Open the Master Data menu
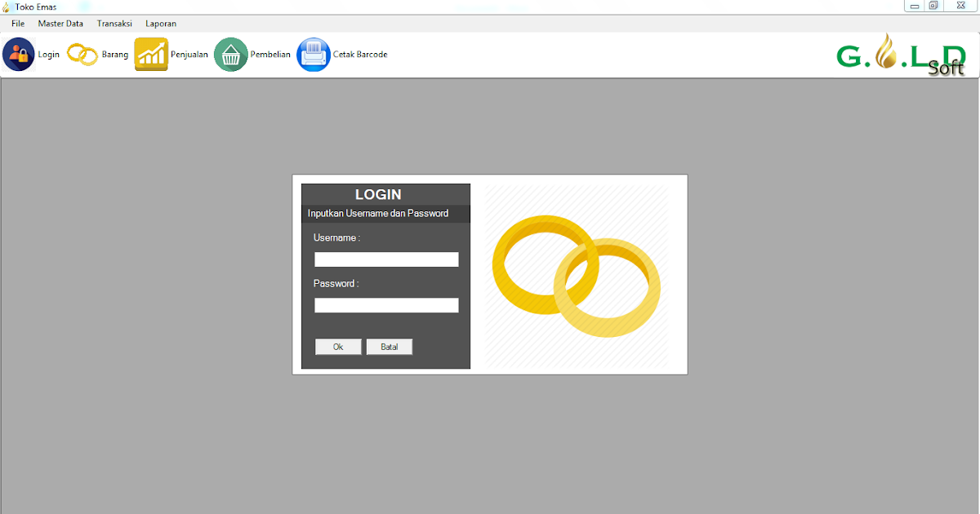980x514 pixels. tap(60, 24)
